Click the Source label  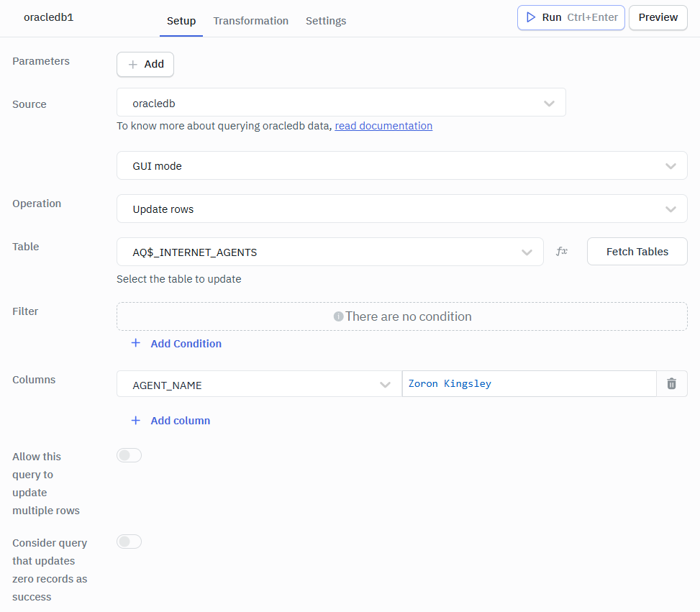(29, 104)
